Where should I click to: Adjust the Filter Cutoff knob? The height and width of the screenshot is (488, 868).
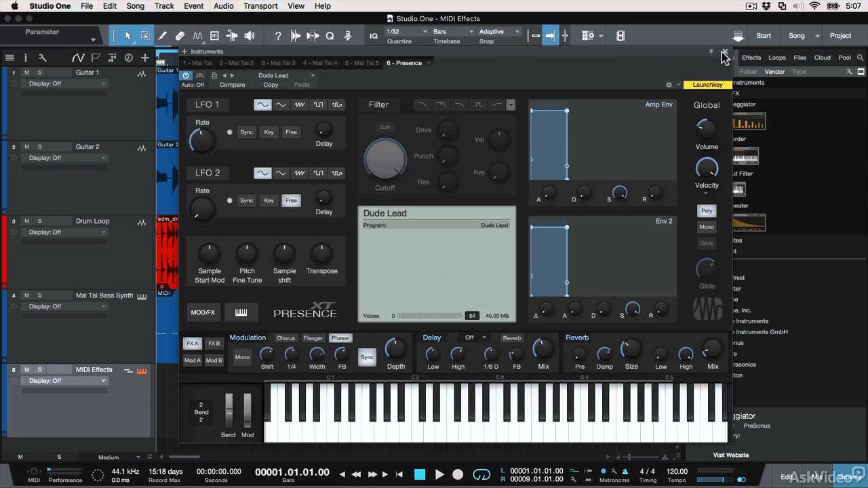(x=385, y=159)
